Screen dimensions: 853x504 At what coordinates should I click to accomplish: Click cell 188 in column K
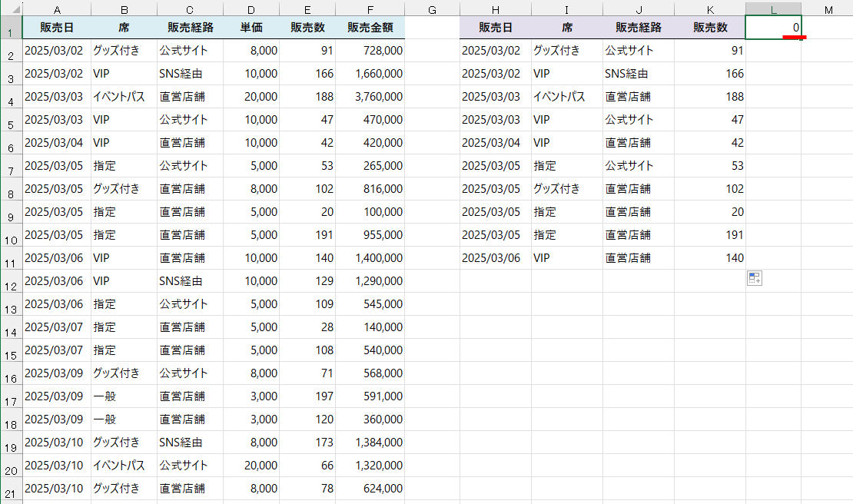click(x=710, y=97)
